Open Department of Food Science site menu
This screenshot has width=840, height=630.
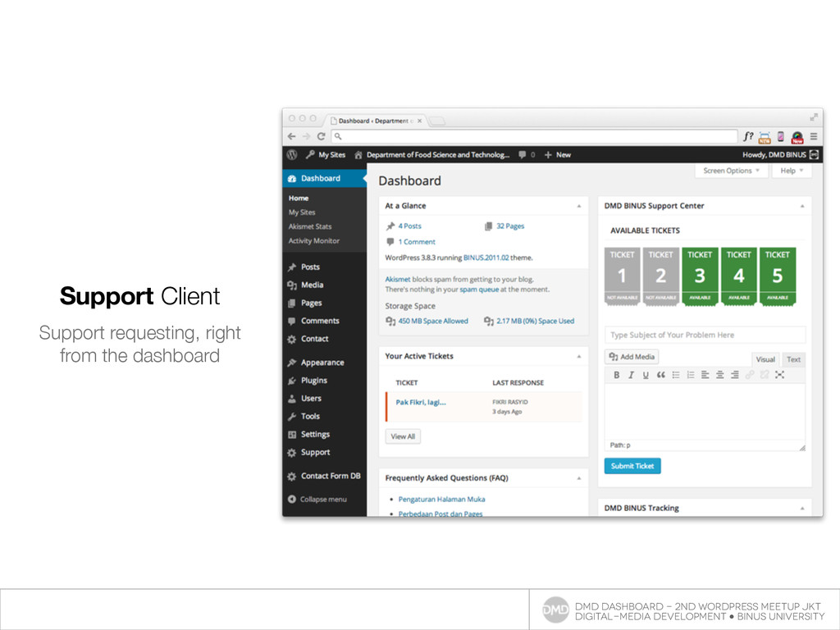[x=431, y=155]
